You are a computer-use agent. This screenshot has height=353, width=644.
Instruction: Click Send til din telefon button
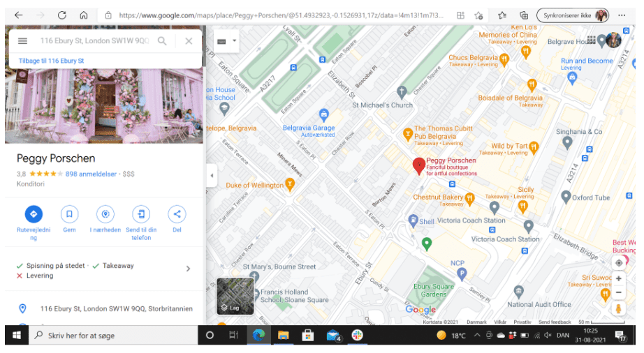pos(141,214)
